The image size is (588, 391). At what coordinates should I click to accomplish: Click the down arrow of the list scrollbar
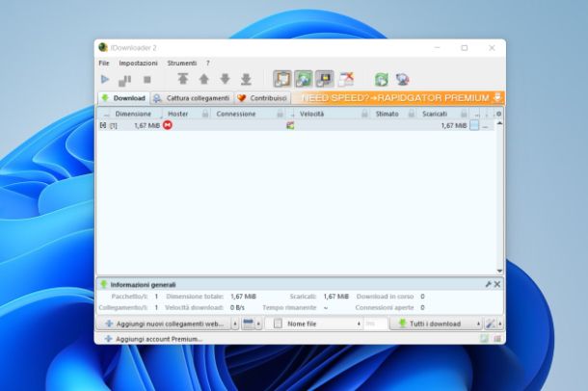point(499,272)
